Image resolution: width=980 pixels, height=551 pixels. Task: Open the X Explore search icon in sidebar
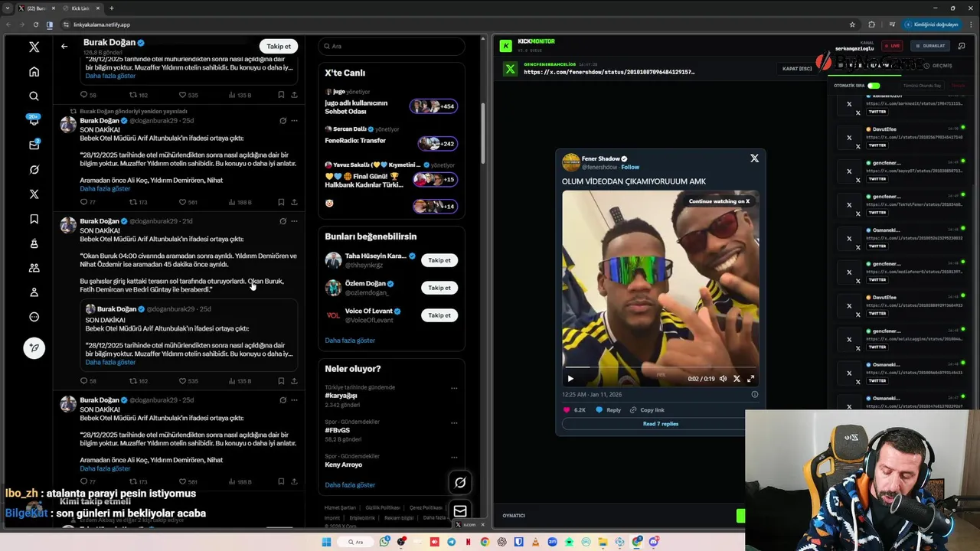click(34, 96)
